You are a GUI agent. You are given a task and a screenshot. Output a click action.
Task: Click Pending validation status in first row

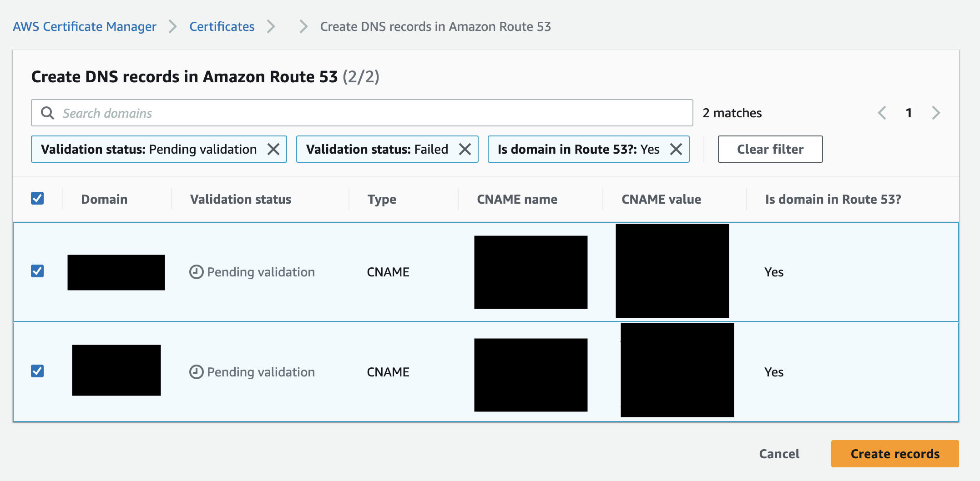(261, 272)
